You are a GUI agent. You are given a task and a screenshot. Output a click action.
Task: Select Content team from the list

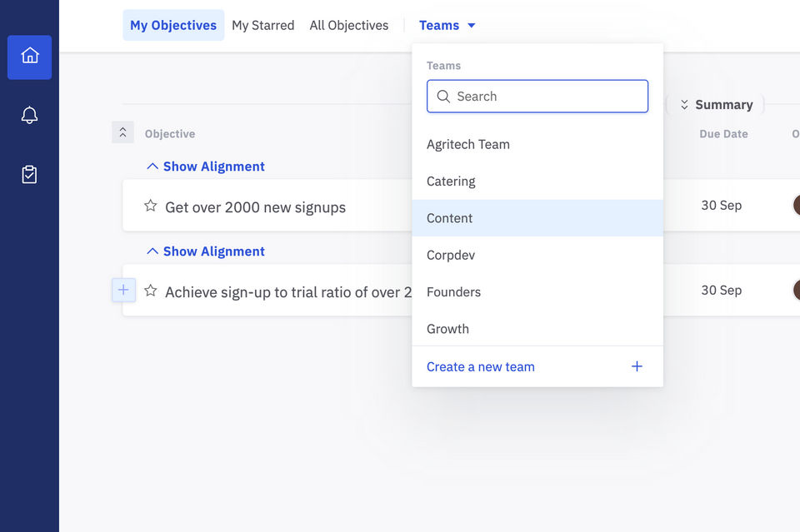click(450, 218)
